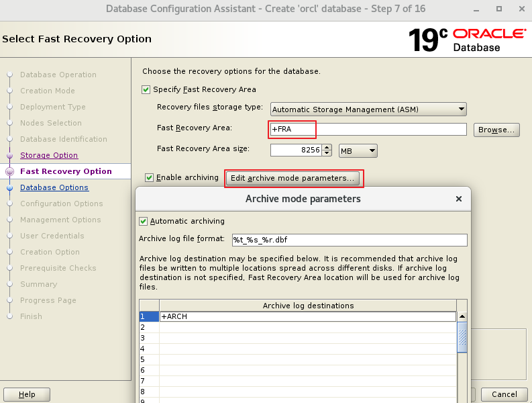Image resolution: width=532 pixels, height=403 pixels.
Task: Open the MB size unit dropdown
Action: (x=358, y=151)
